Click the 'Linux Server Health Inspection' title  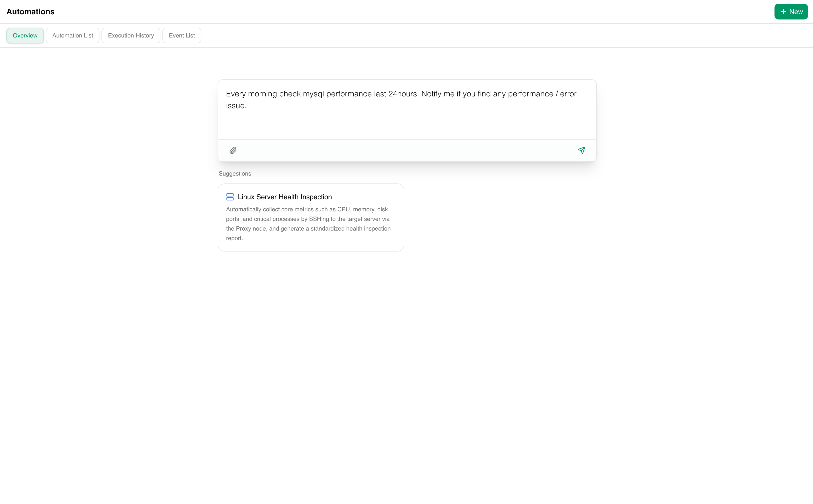[285, 197]
